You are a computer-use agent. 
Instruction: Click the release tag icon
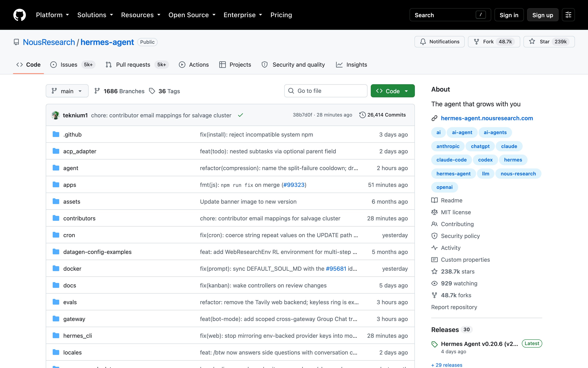(434, 344)
